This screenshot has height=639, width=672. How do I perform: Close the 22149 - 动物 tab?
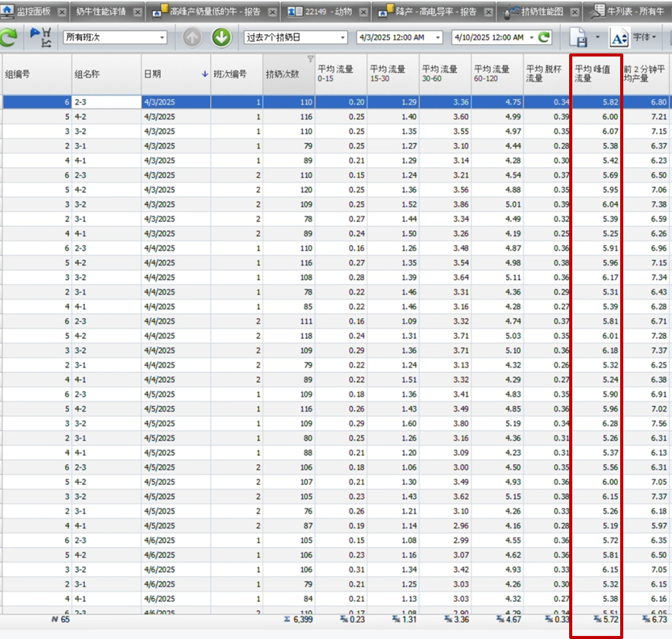pos(363,12)
